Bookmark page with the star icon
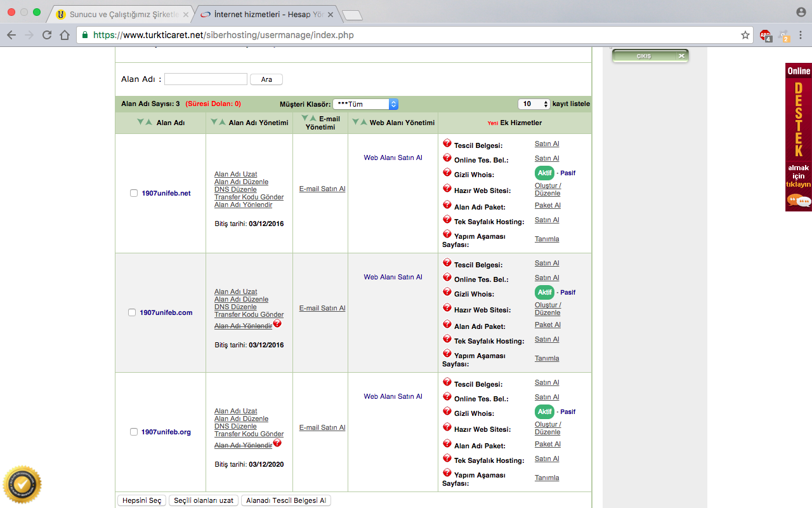 745,35
